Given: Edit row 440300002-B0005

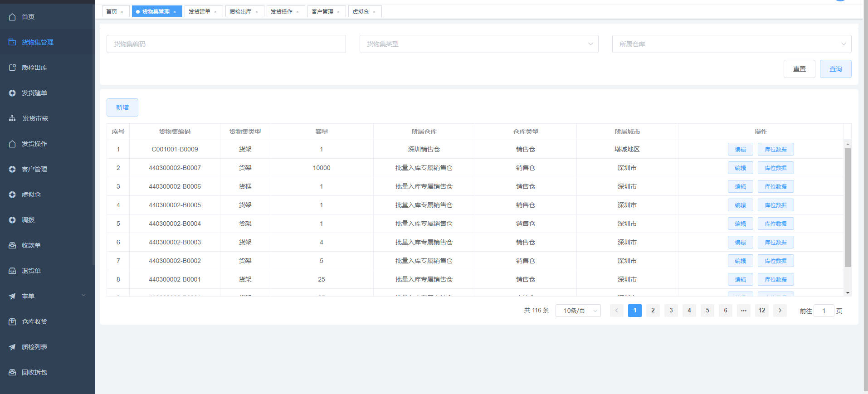Looking at the screenshot, I should pyautogui.click(x=741, y=205).
